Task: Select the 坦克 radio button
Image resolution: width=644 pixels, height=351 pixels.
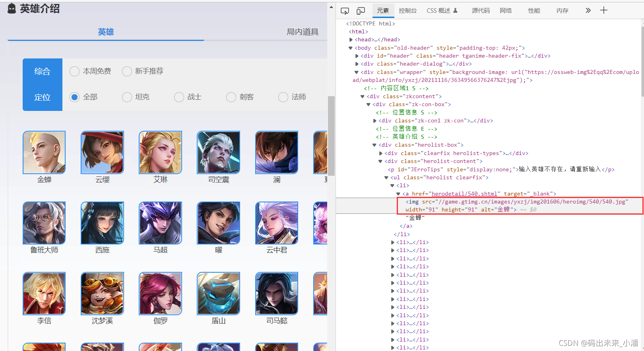Action: pos(127,97)
